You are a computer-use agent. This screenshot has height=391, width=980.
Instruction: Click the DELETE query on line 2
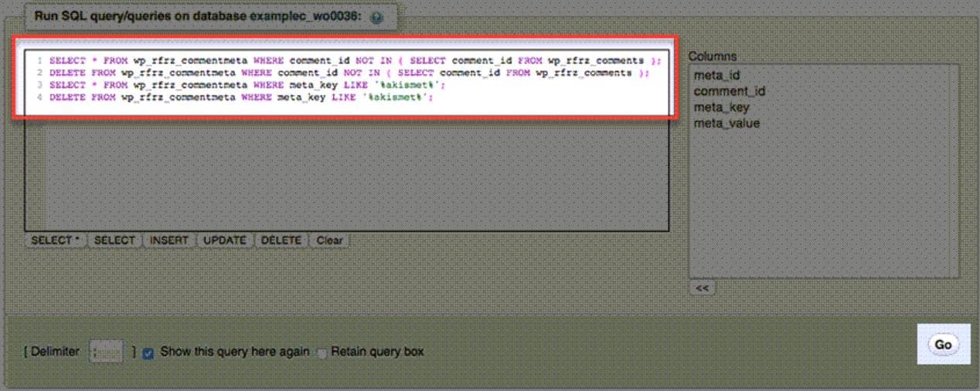[348, 73]
